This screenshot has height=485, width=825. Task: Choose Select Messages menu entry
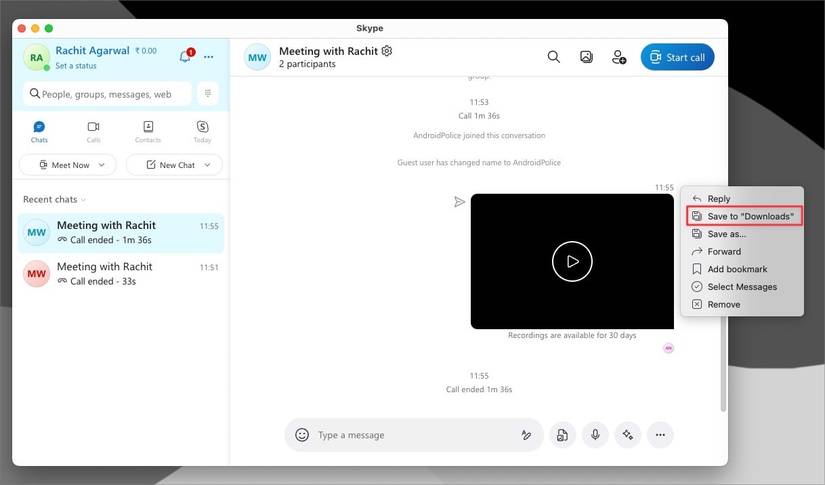pos(742,287)
